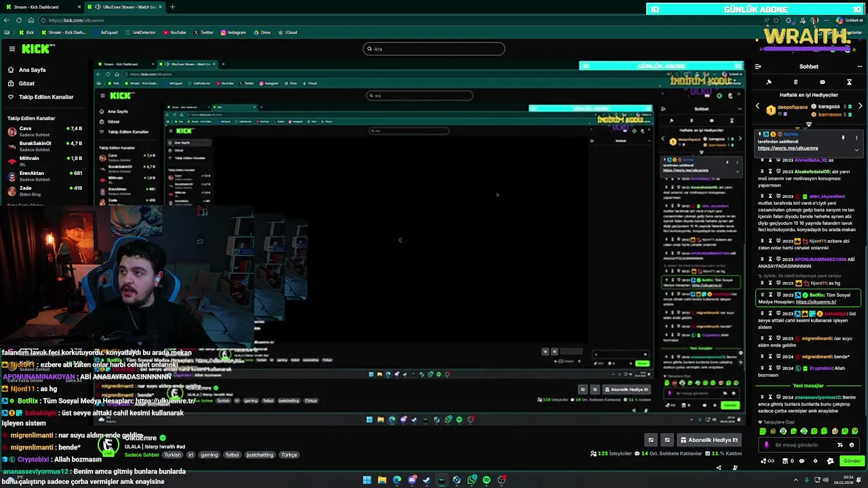Viewport: 868px width, 488px height.
Task: Open Takip Edilen Kanallar section
Action: (46, 97)
